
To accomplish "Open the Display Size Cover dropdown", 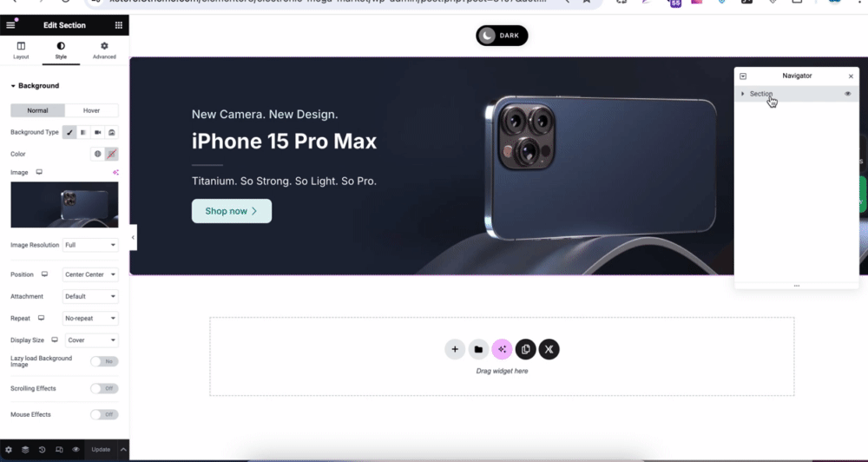I will tap(91, 340).
